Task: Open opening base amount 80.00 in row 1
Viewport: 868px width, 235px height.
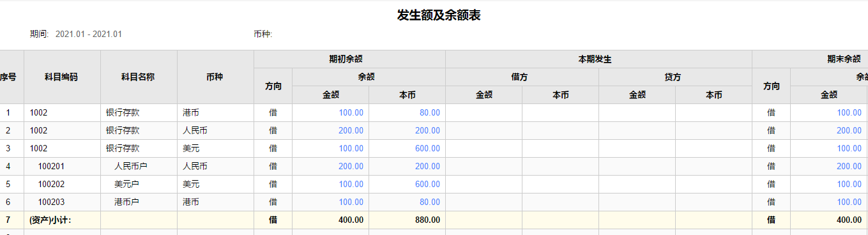Action: [x=430, y=112]
